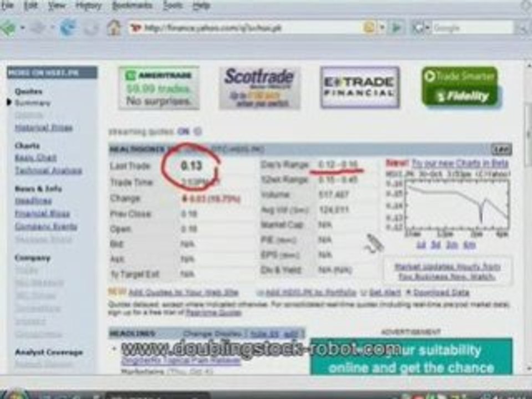Viewport: 532px width, 399px height.
Task: Open the Help menu
Action: (x=201, y=6)
